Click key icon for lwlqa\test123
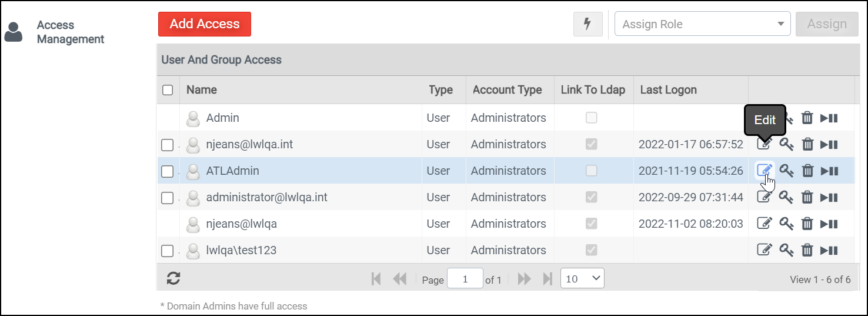The height and width of the screenshot is (316, 868). 786,250
